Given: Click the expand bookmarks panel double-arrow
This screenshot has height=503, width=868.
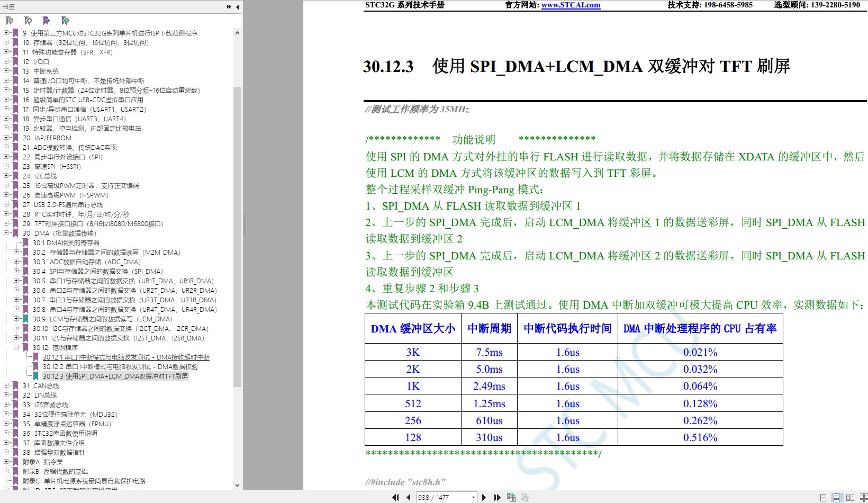Looking at the screenshot, I should (x=229, y=7).
